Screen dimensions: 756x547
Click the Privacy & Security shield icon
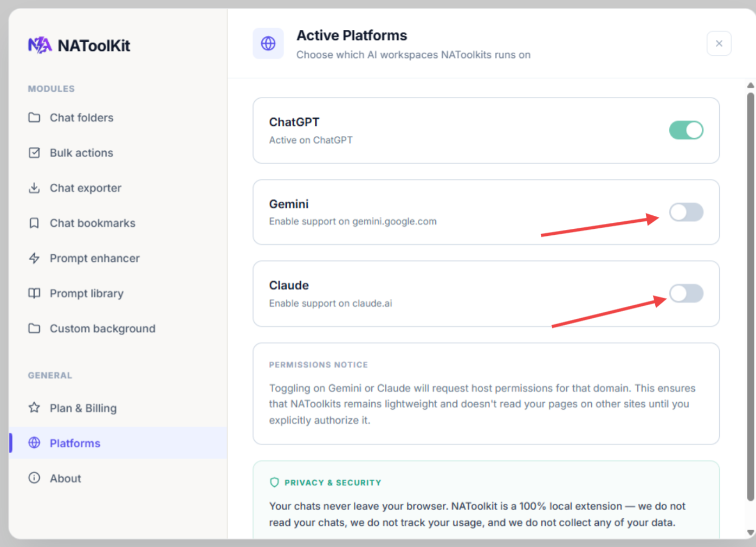click(274, 482)
